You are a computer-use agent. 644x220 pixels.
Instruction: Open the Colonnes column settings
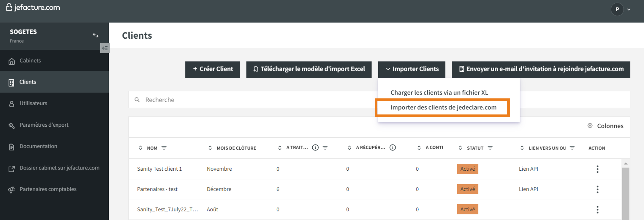(606, 126)
